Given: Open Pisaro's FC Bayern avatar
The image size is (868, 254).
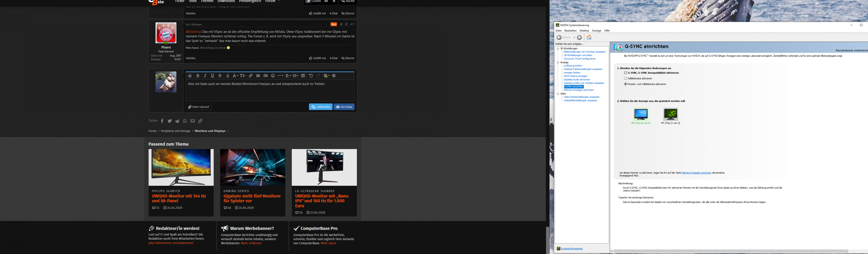Looking at the screenshot, I should coord(166,33).
